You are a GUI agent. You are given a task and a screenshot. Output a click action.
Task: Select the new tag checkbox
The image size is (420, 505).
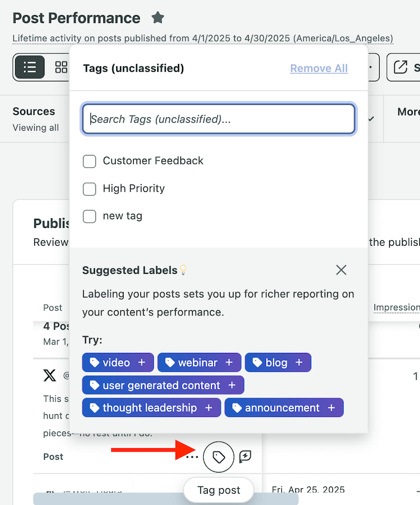(x=89, y=216)
